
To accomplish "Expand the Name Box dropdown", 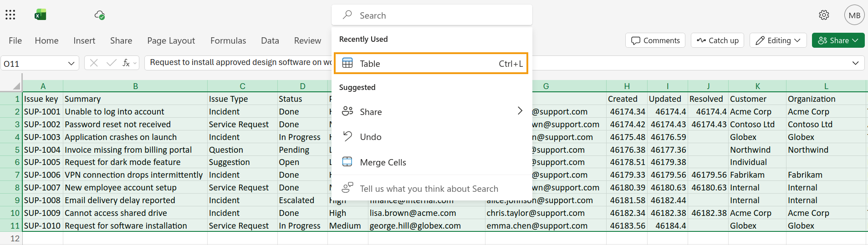I will (71, 63).
